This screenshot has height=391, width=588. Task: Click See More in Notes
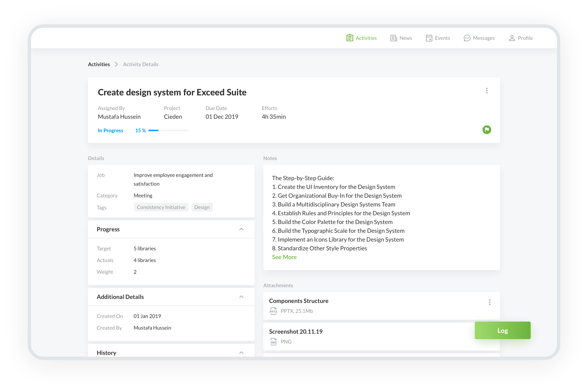(284, 257)
